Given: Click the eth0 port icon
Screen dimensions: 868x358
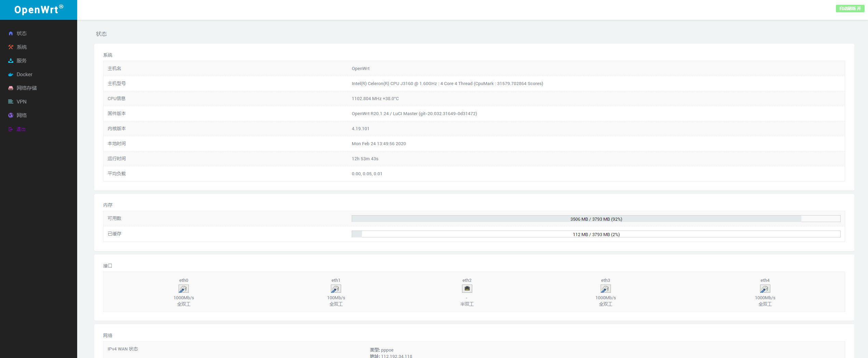Looking at the screenshot, I should click(184, 289).
